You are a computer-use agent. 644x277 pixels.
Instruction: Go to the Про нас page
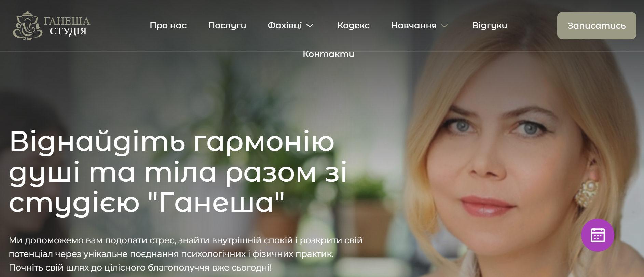pos(168,25)
